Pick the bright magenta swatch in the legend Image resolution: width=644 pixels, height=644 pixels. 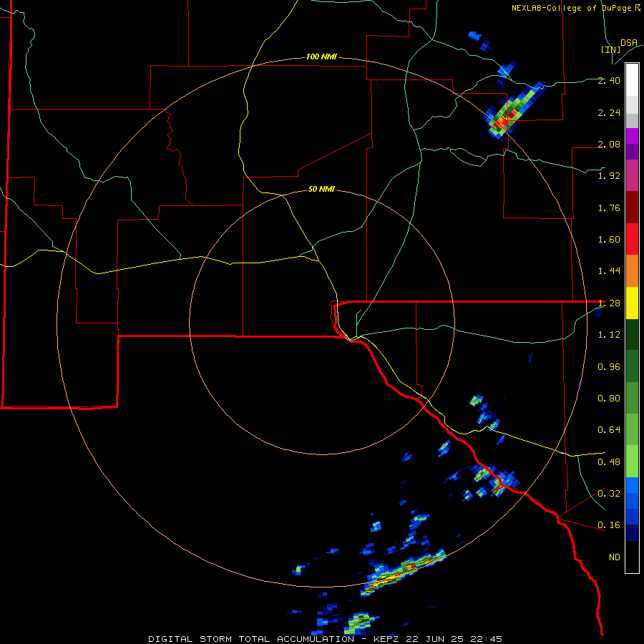(632, 136)
